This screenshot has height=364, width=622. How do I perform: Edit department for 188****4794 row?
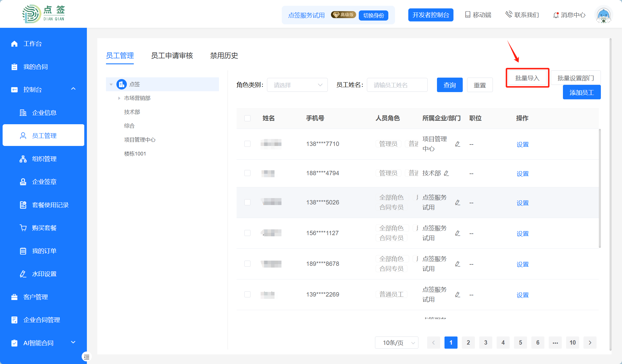pyautogui.click(x=446, y=173)
